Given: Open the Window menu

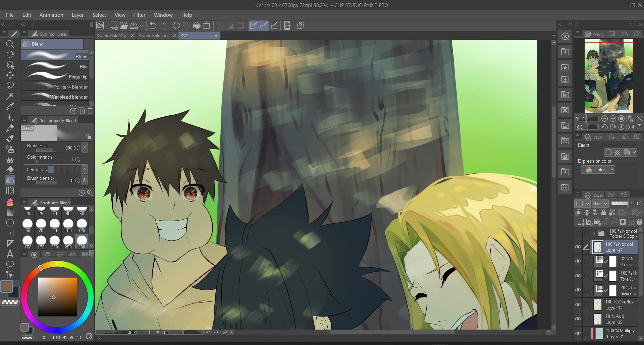Looking at the screenshot, I should pyautogui.click(x=163, y=15).
